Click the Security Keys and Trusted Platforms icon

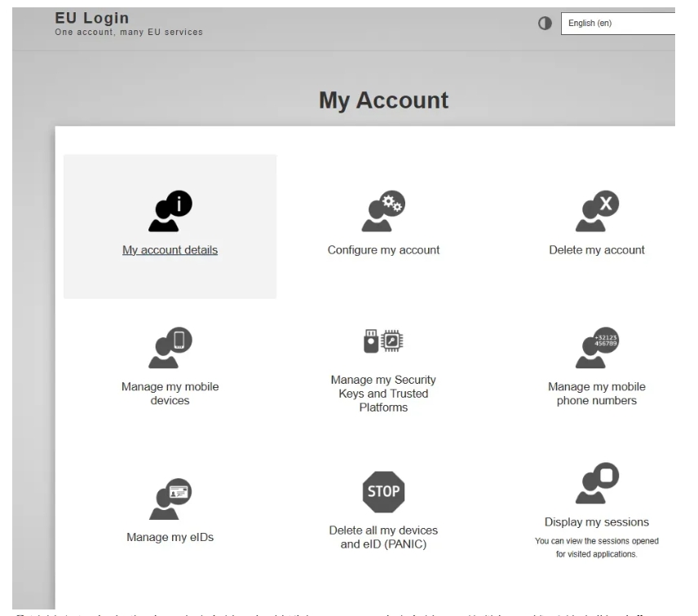383,342
